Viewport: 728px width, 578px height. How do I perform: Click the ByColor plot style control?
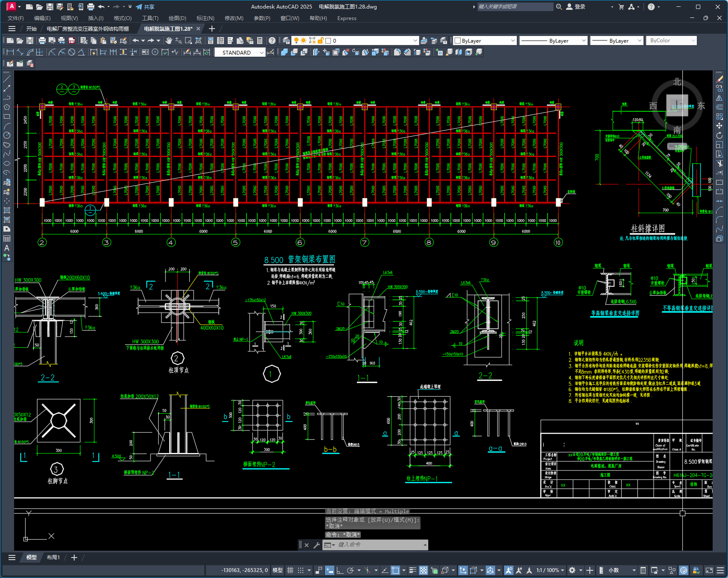click(x=671, y=41)
